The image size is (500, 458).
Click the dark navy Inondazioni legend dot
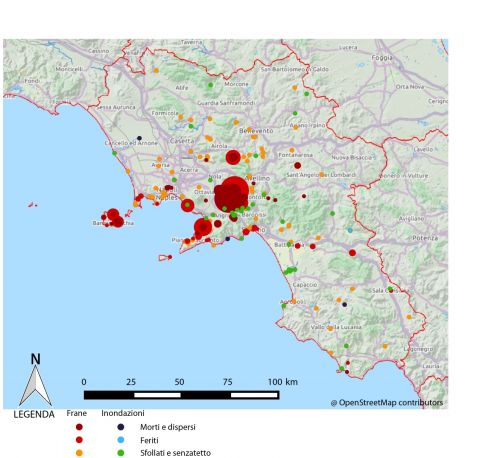click(121, 427)
